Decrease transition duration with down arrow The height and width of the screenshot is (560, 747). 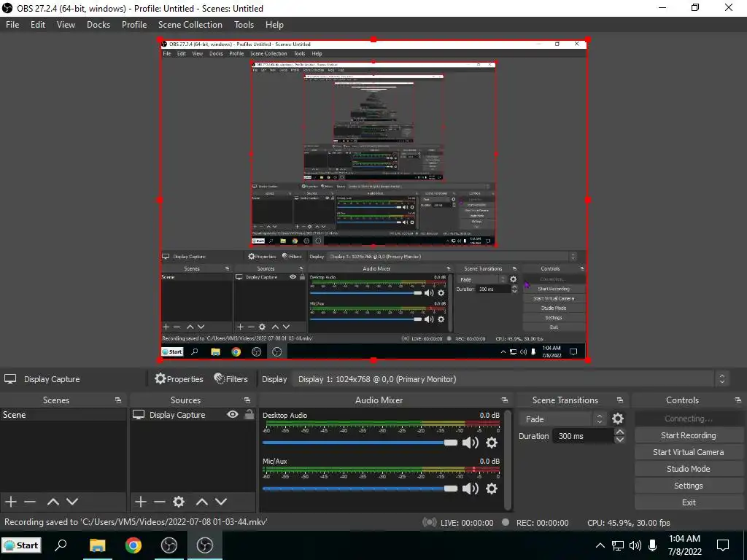(x=619, y=440)
